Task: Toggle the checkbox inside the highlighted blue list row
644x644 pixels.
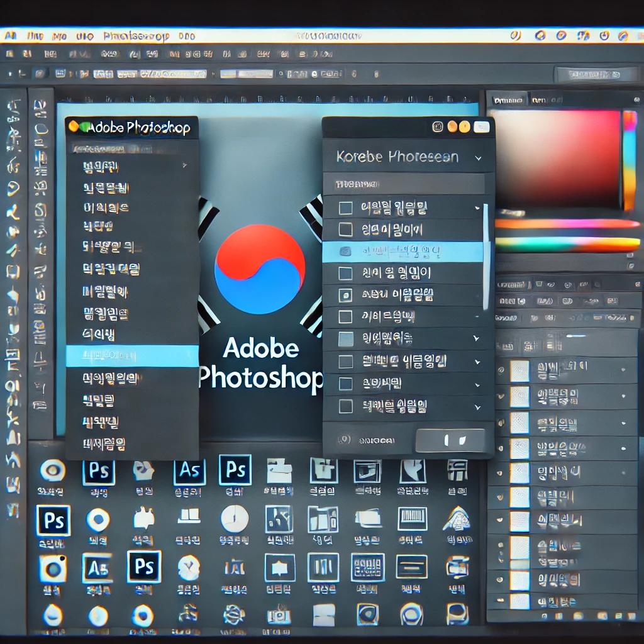Action: [x=345, y=252]
